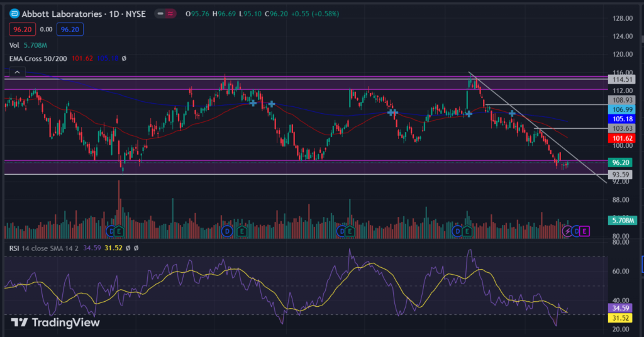
Task: Click the blue 96.20 buy price box
Action: click(70, 30)
